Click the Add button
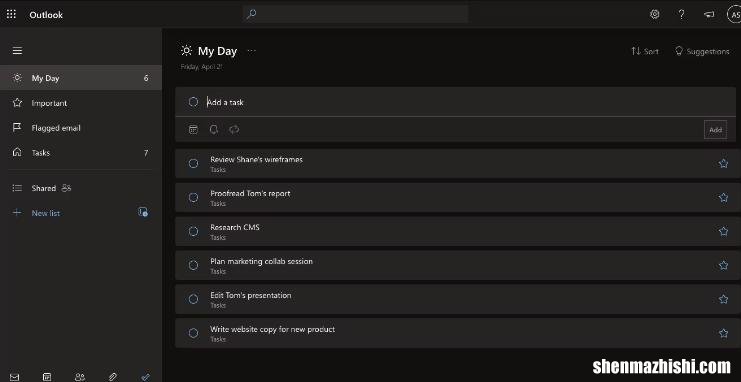Viewport: 741px width, 382px height. tap(715, 130)
